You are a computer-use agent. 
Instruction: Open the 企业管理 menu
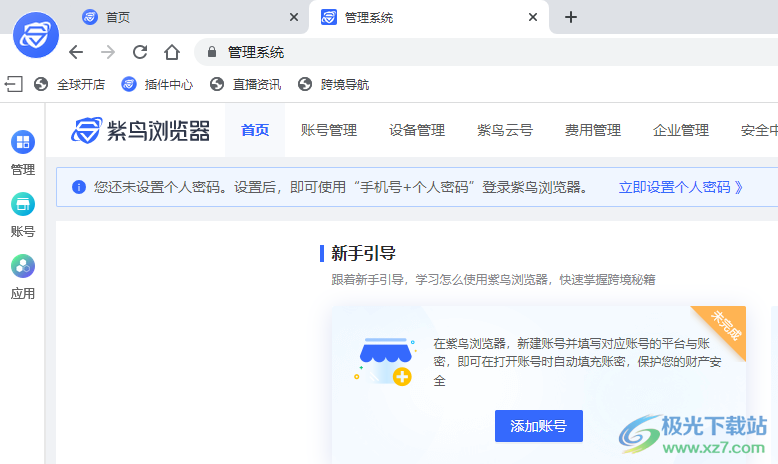[681, 131]
